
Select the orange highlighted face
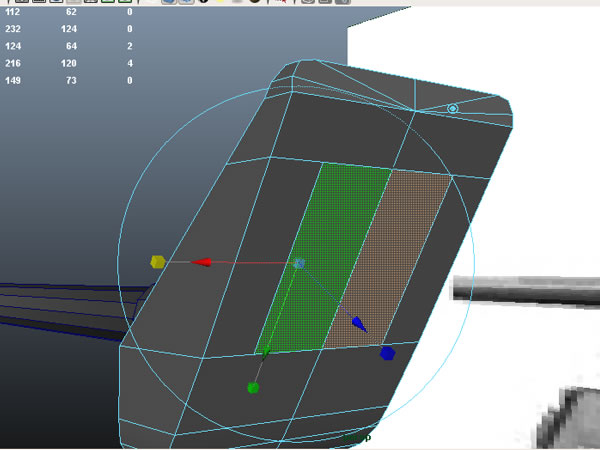pos(388,259)
